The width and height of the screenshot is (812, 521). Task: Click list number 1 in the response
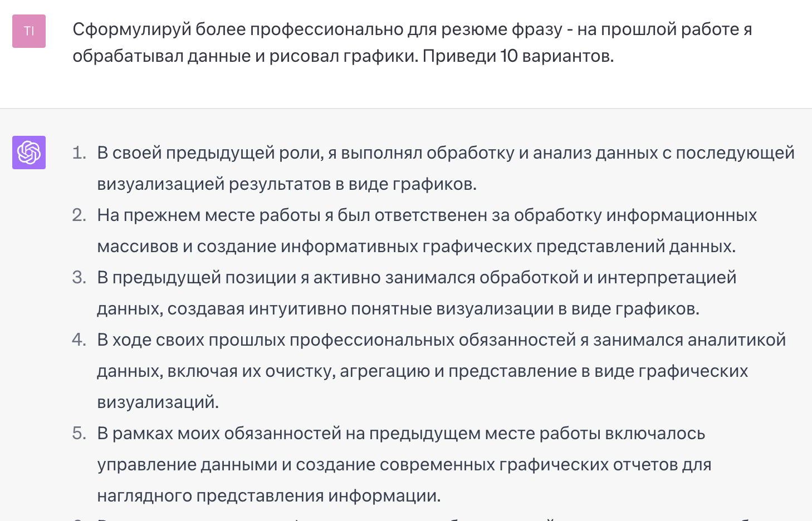pos(79,153)
